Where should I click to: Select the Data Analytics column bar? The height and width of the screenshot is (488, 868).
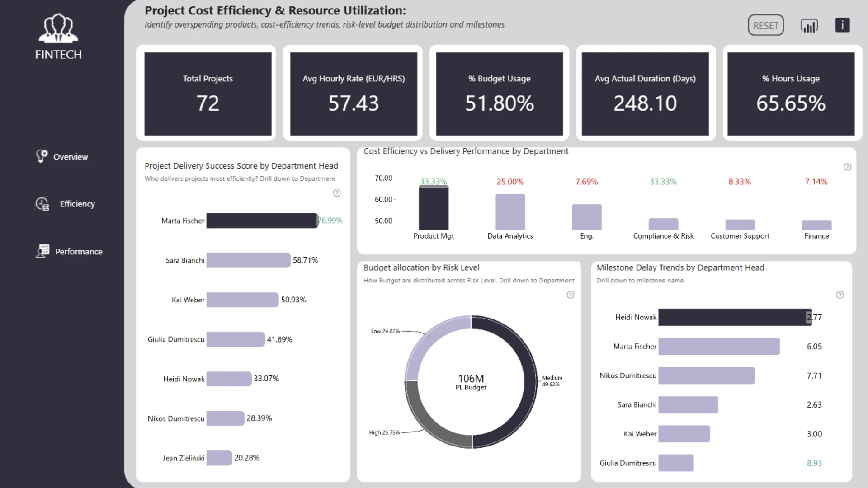510,212
